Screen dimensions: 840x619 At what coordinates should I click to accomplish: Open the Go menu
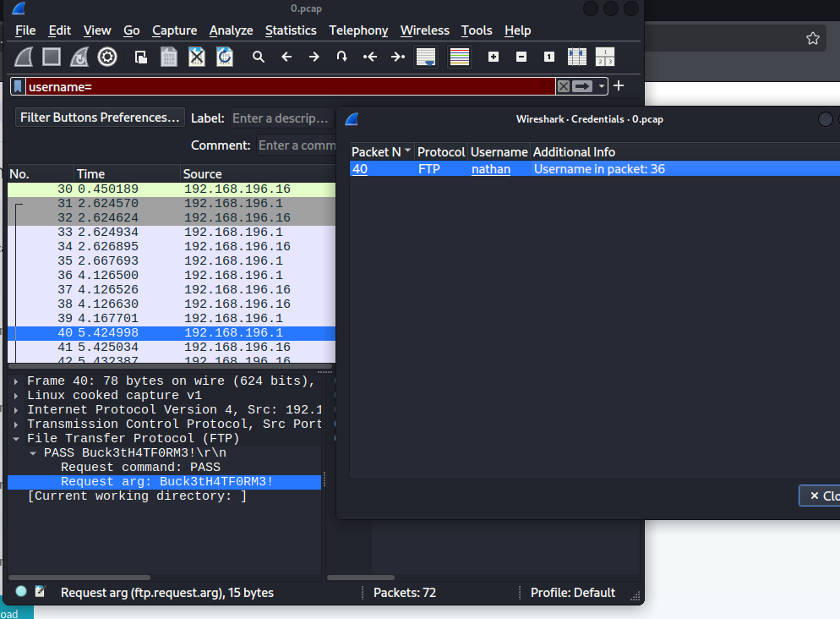pos(131,30)
